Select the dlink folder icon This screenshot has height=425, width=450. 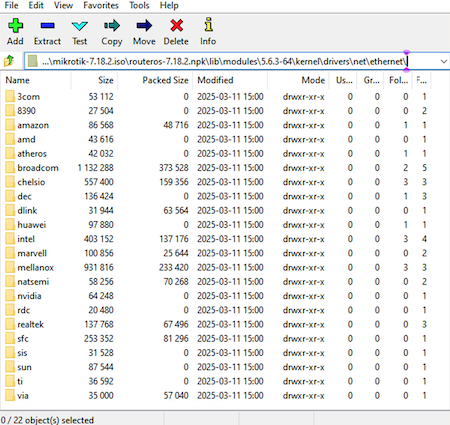[x=10, y=210]
